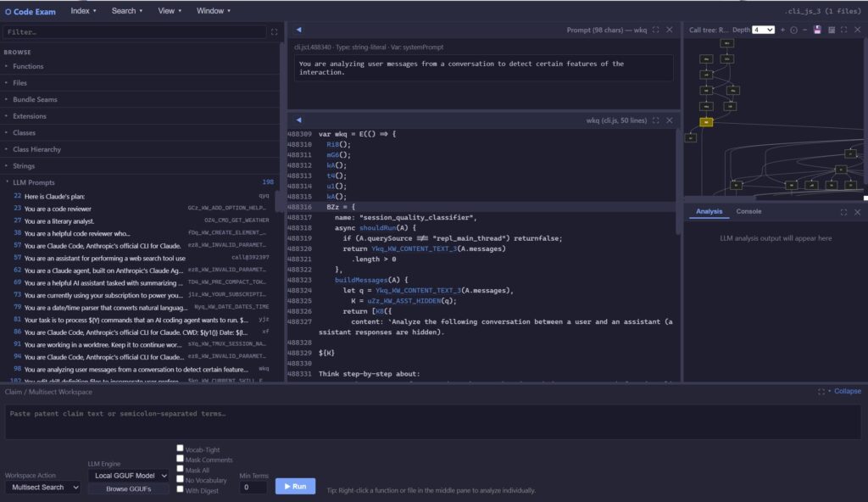Close the wkq code pane

670,120
